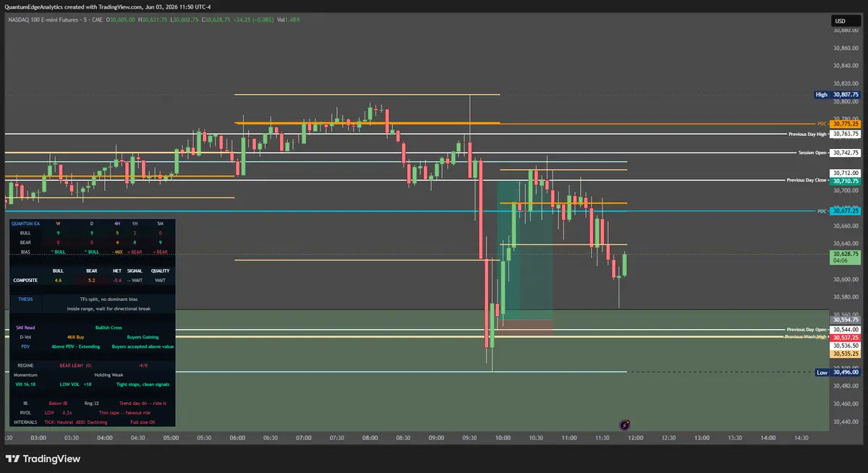Image resolution: width=868 pixels, height=473 pixels.
Task: Click the TradingView logo at bottom left
Action: pos(43,459)
